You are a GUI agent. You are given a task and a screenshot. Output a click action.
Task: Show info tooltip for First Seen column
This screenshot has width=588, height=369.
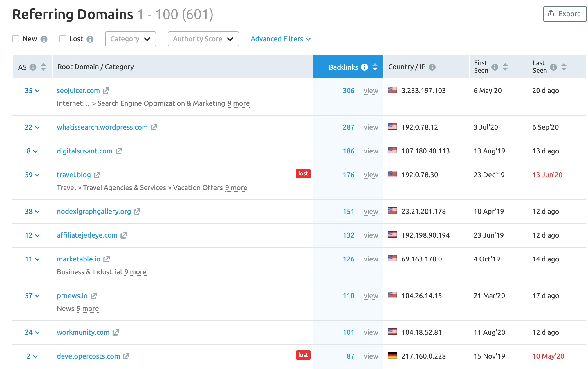coord(495,67)
